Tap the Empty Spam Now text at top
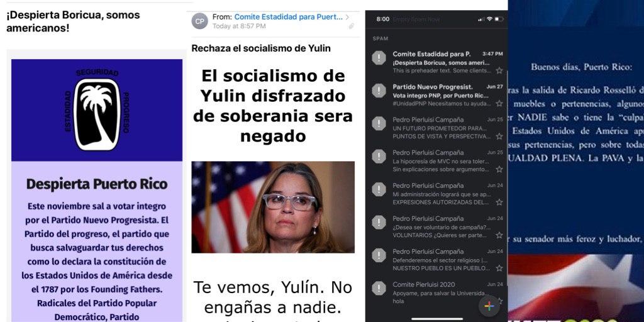 (x=416, y=19)
